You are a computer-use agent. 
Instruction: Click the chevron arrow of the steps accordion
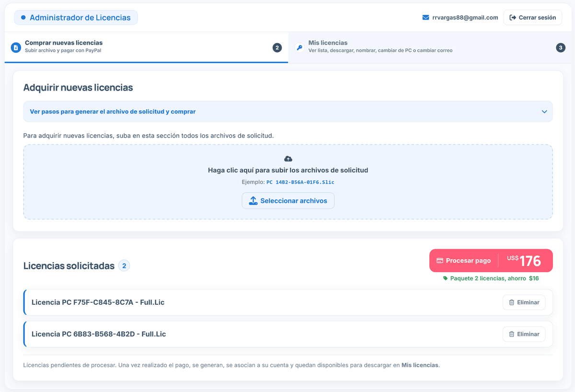point(544,112)
